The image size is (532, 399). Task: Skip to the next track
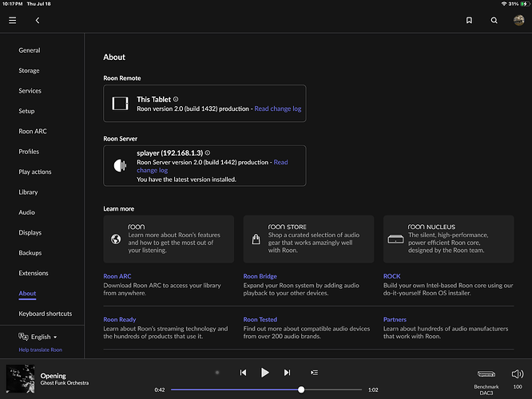point(287,373)
